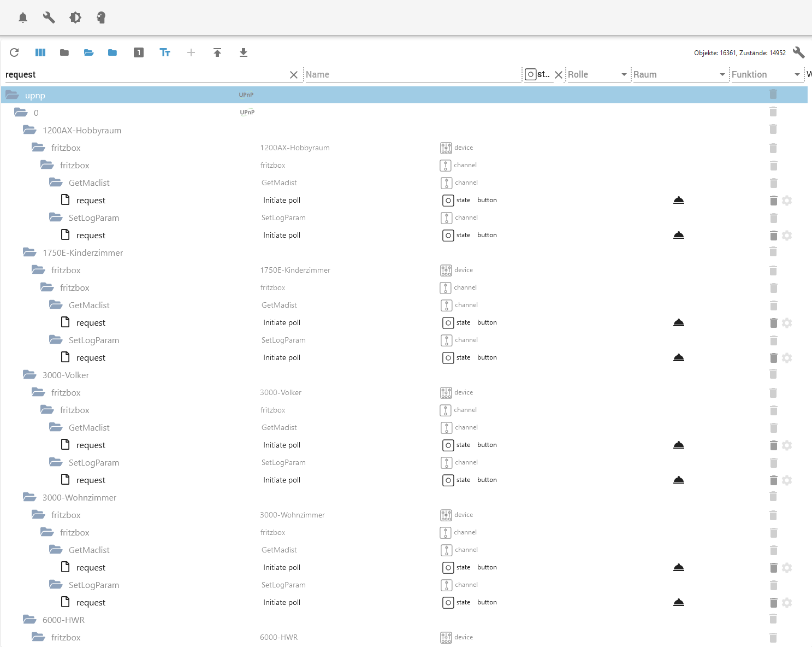Collapse the 1750E-Kinderzimmer tree folder
Screen dimensions: 812x647
(x=29, y=252)
